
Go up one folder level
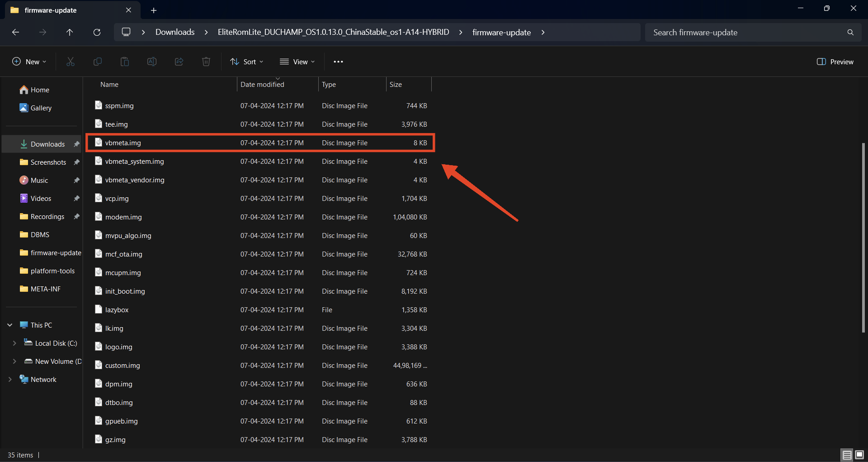(x=70, y=33)
